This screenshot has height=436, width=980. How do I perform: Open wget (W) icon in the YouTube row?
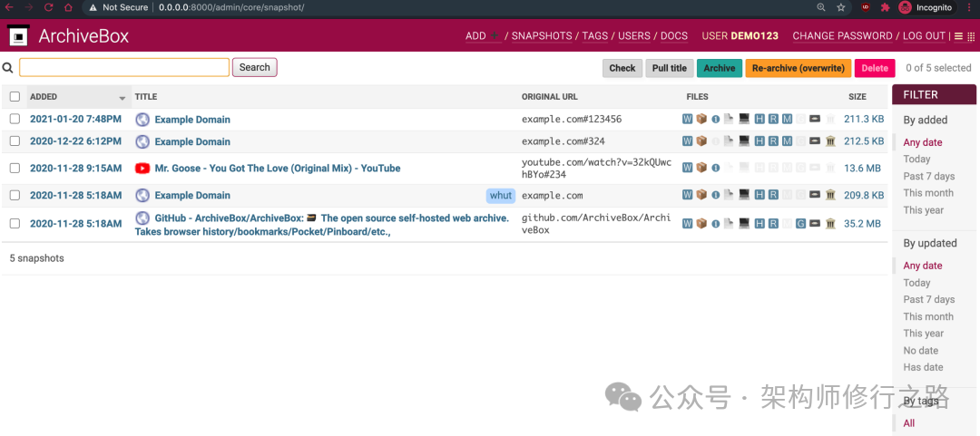pyautogui.click(x=687, y=168)
